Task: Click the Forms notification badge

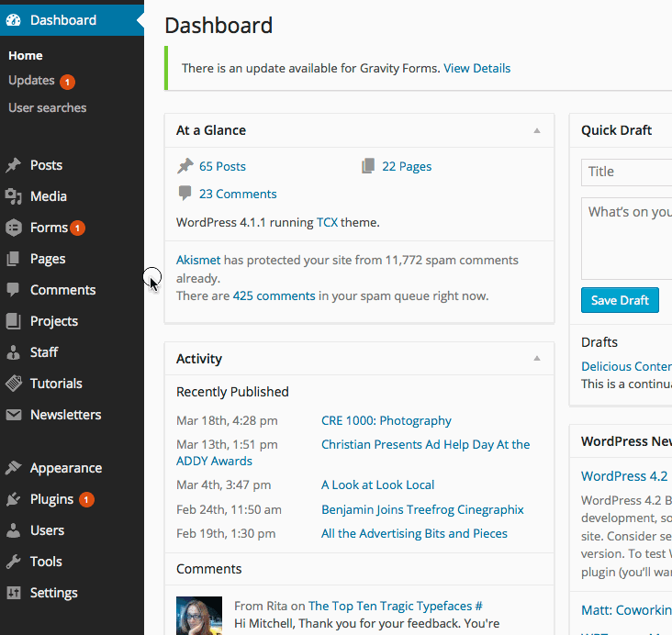Action: (77, 228)
